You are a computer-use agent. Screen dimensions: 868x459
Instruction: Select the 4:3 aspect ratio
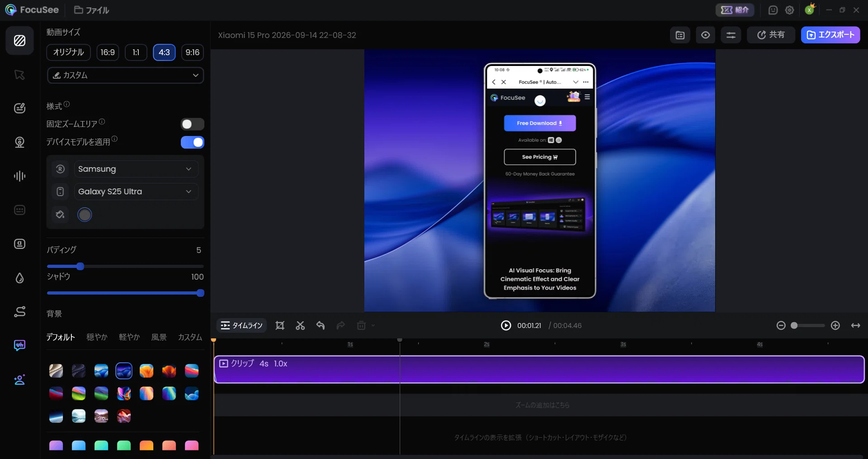164,52
